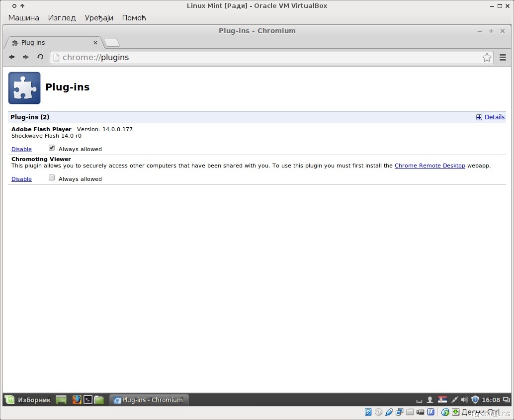
Task: Open the volume speaker tray icon
Action: tap(464, 400)
